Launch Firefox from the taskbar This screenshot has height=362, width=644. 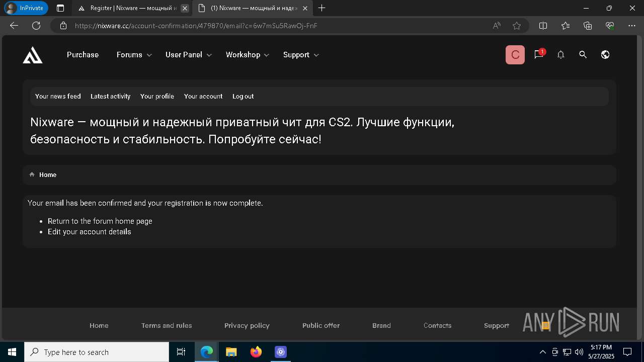click(x=256, y=352)
